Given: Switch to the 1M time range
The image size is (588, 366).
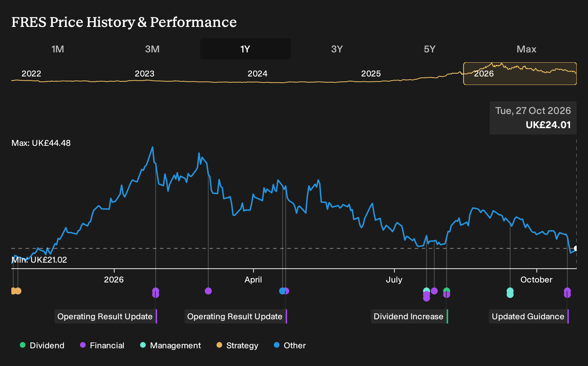Looking at the screenshot, I should coord(58,49).
